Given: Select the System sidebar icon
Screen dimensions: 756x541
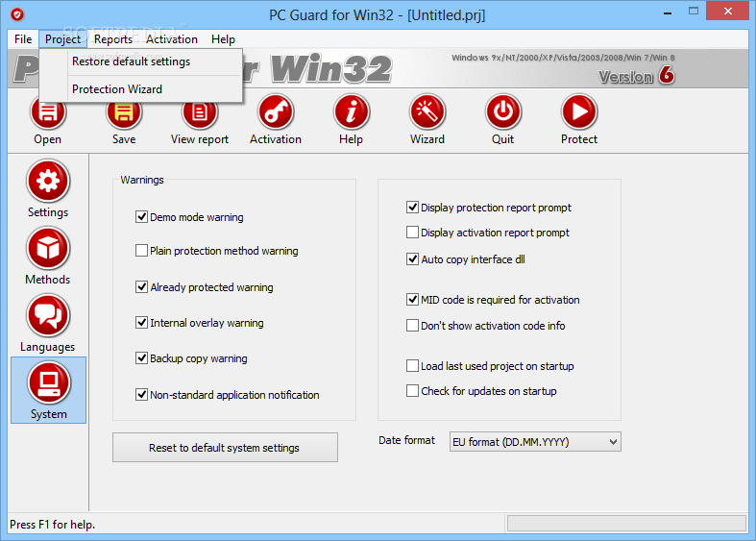Looking at the screenshot, I should pyautogui.click(x=49, y=383).
